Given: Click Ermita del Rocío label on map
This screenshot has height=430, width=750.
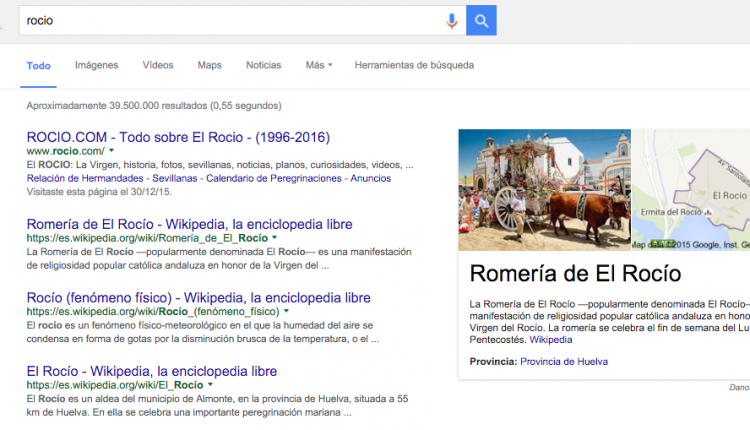Looking at the screenshot, I should tap(671, 212).
